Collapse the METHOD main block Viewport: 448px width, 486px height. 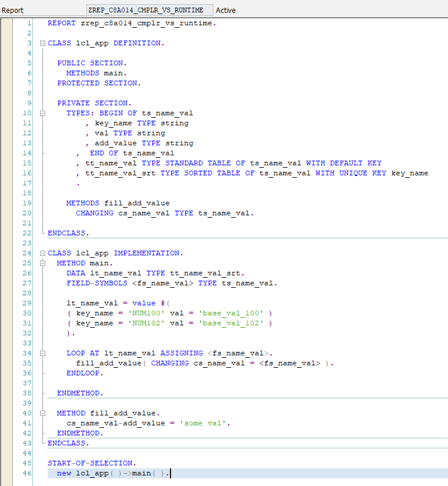[43, 264]
